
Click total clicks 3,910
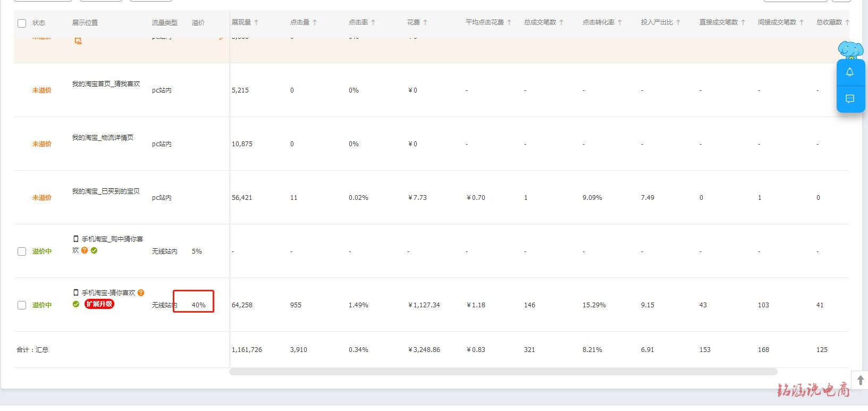click(299, 350)
